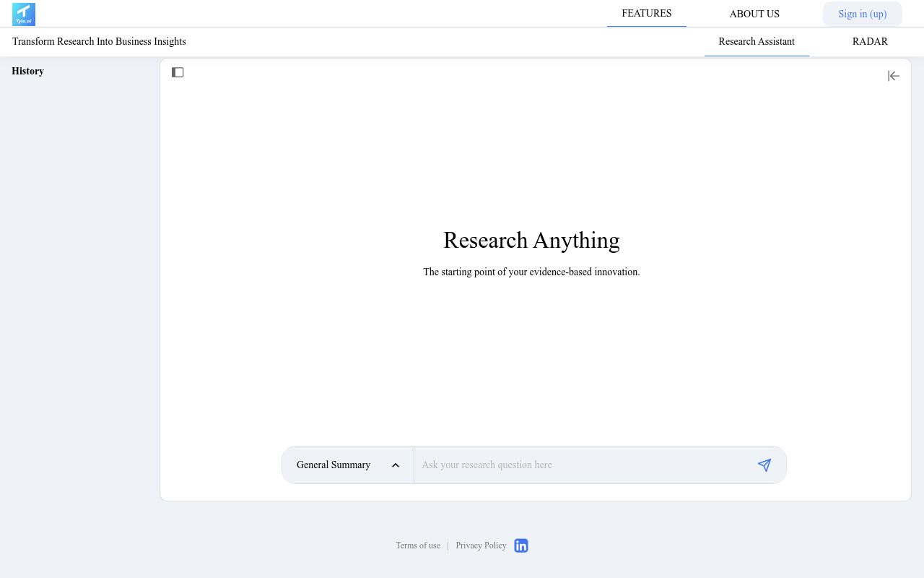Click the History heading in sidebar
This screenshot has width=924, height=578.
pyautogui.click(x=28, y=71)
